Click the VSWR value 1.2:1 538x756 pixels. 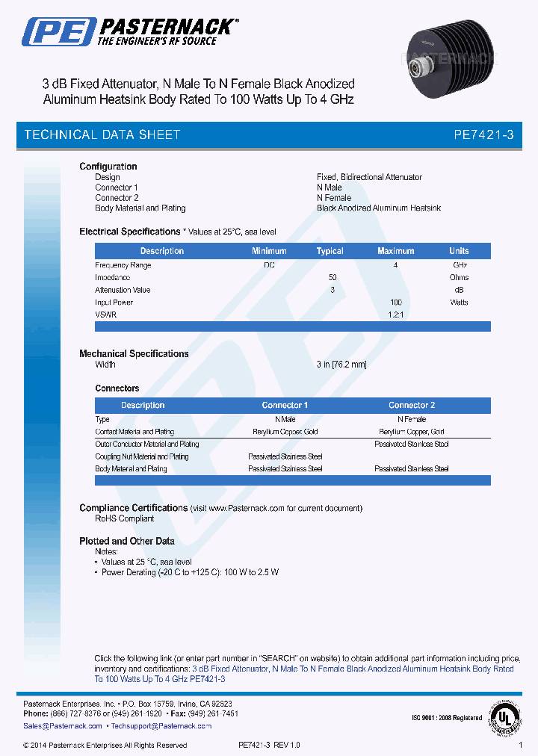(x=396, y=315)
